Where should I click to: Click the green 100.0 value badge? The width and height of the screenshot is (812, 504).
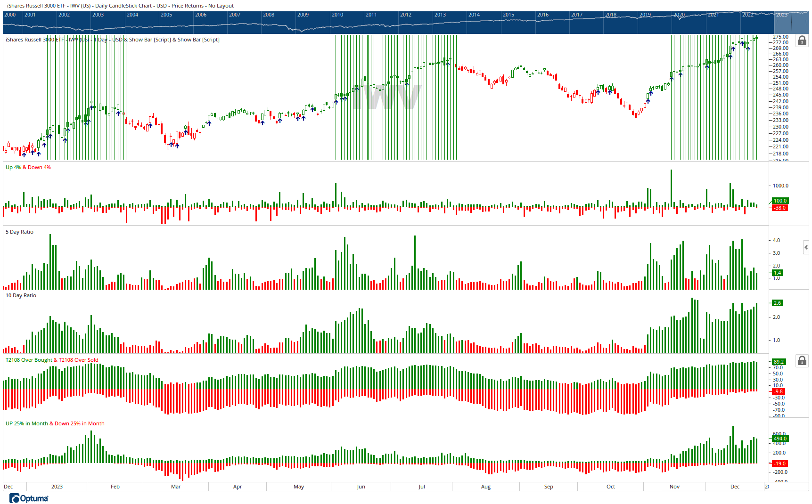point(780,201)
